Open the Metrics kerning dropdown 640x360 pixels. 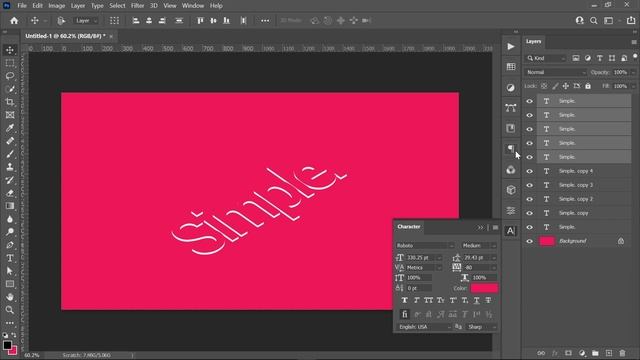(424, 268)
